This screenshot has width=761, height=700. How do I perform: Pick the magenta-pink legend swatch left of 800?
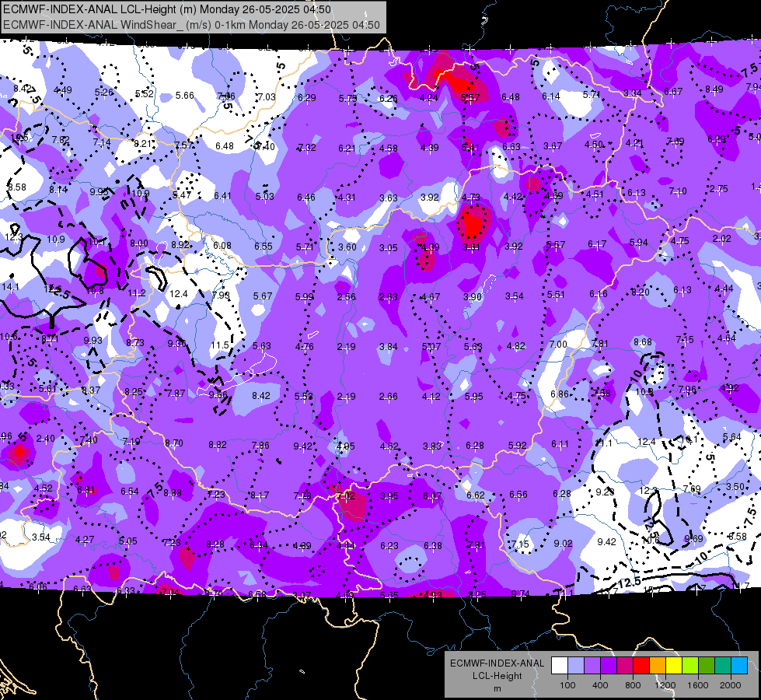click(x=625, y=665)
